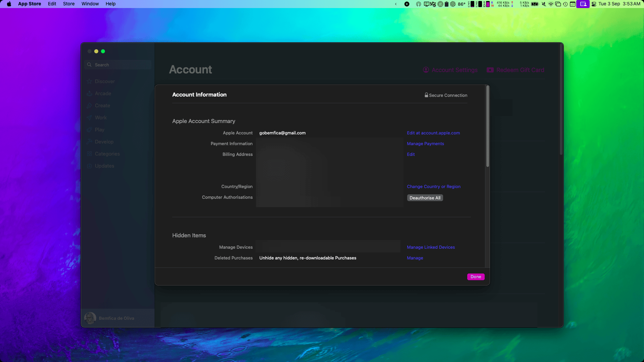Image resolution: width=644 pixels, height=362 pixels.
Task: Click the Wi-Fi icon in menu bar
Action: [x=551, y=4]
